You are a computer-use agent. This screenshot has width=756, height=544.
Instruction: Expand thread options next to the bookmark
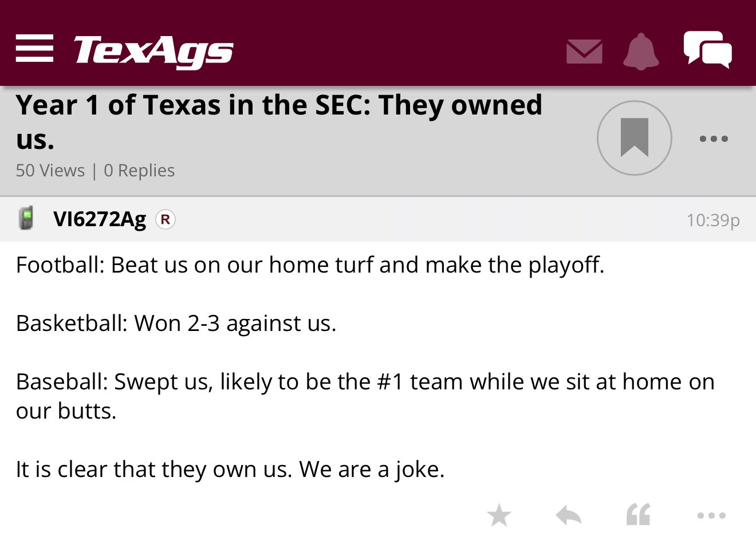click(x=714, y=139)
